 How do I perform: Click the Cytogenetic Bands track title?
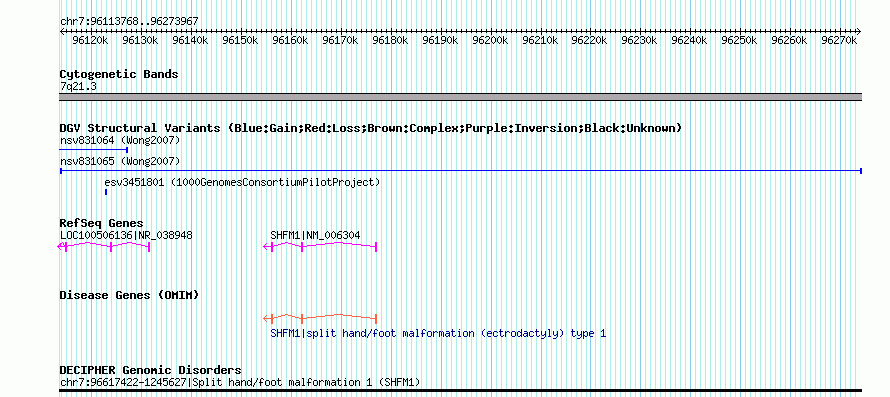[x=119, y=74]
